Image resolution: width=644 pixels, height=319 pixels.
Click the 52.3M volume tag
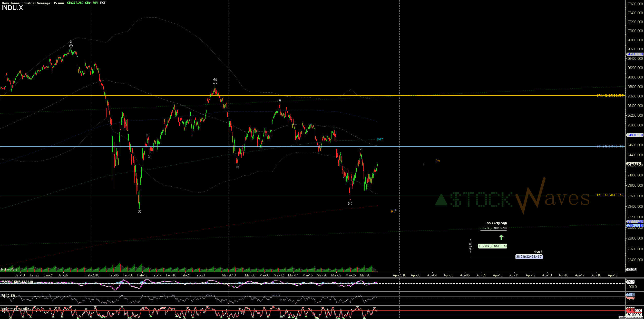(632, 270)
